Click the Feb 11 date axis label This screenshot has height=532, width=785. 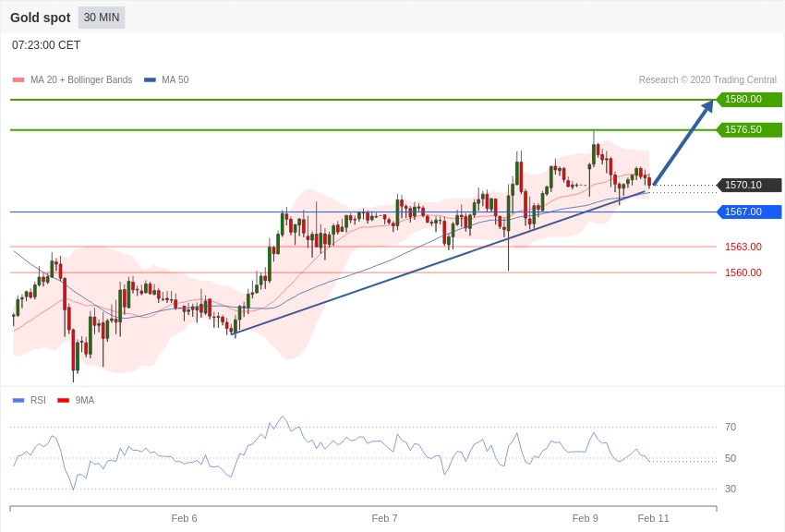tap(653, 518)
